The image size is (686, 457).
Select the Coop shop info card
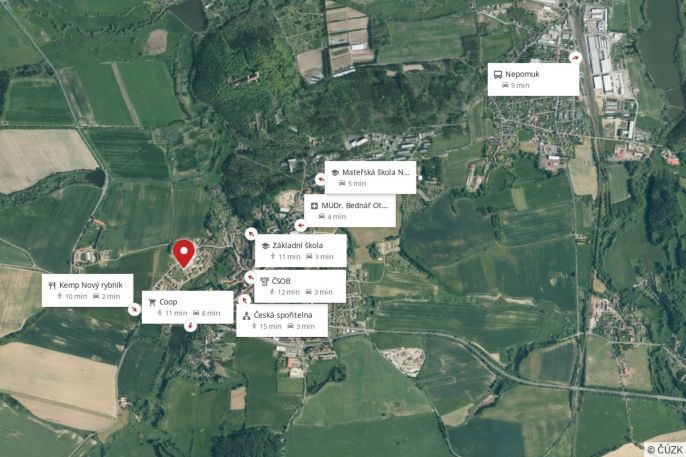[187, 307]
